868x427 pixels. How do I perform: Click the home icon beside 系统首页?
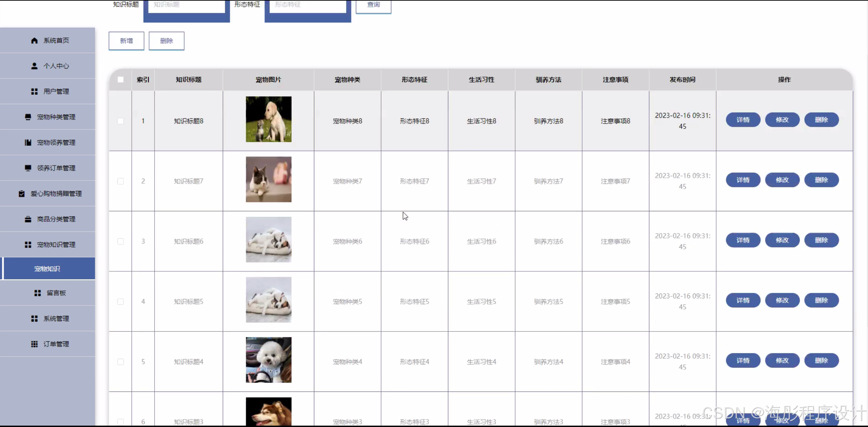coord(34,41)
